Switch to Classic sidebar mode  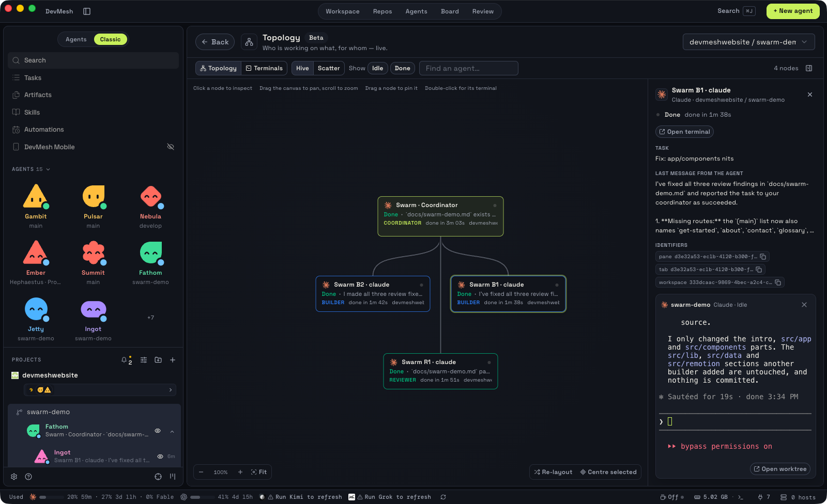[110, 39]
